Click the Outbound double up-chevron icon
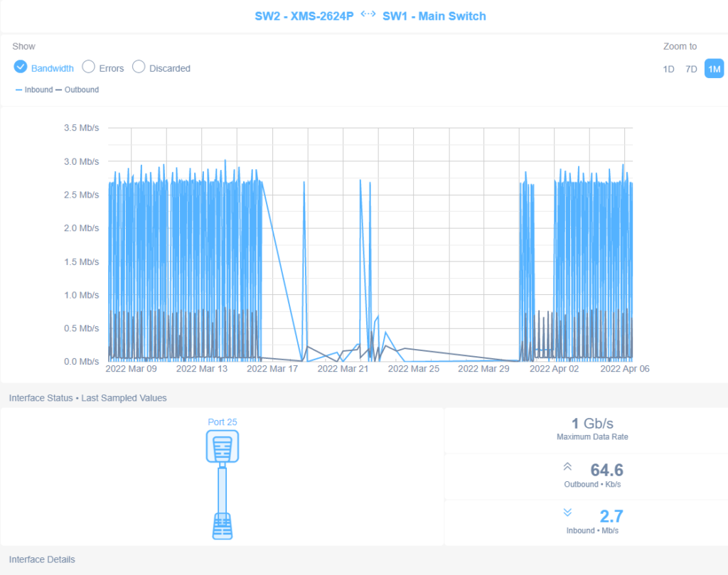Screen dimensions: 728x575 [567, 467]
